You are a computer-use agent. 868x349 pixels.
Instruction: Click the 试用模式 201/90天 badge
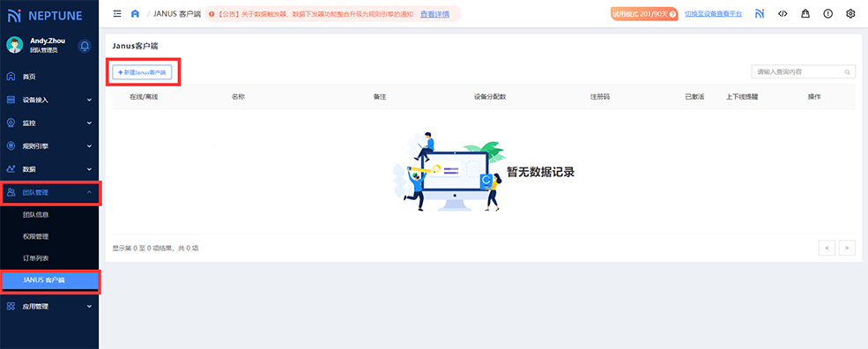pyautogui.click(x=644, y=14)
